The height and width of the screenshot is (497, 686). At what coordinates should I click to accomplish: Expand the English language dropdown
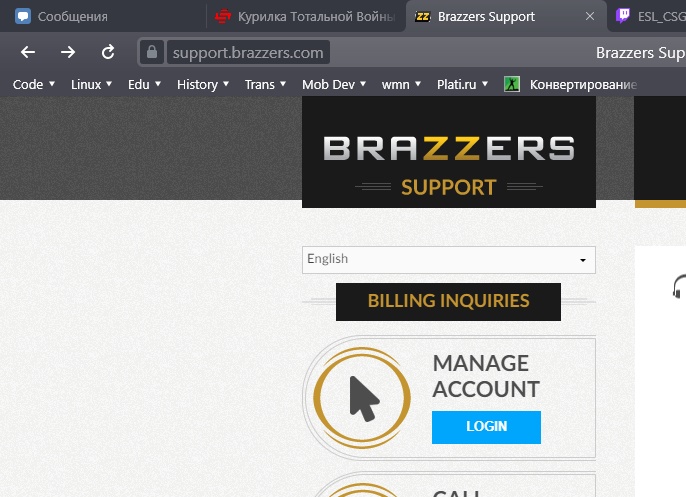(449, 260)
